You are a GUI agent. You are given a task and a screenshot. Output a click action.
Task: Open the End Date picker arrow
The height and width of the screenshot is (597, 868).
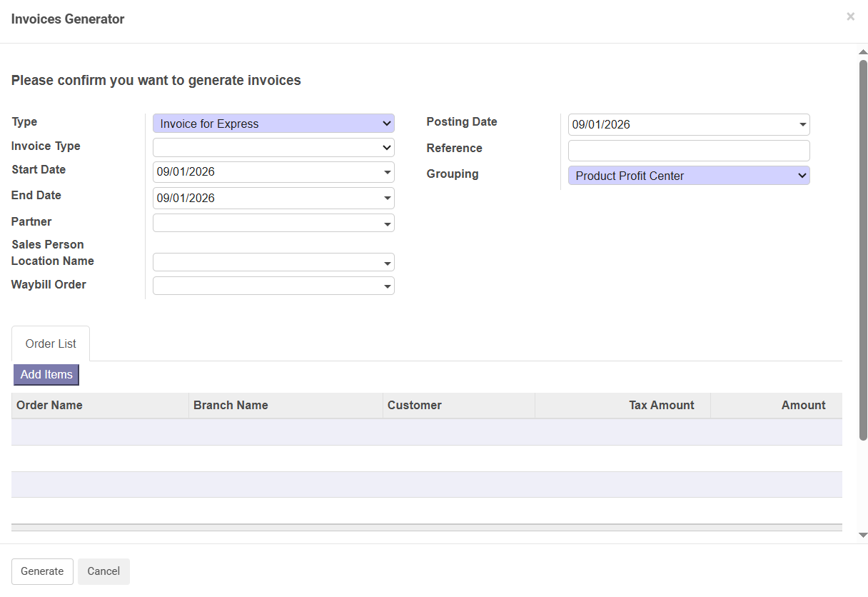pos(388,198)
